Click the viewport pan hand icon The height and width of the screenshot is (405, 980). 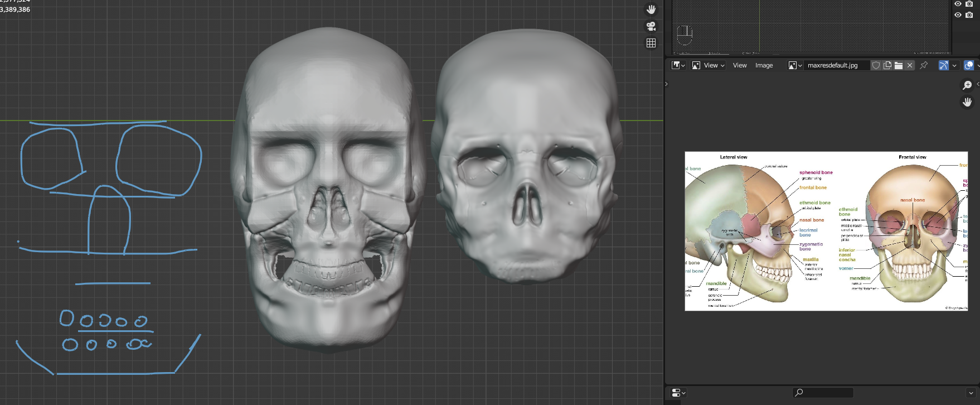tap(651, 9)
